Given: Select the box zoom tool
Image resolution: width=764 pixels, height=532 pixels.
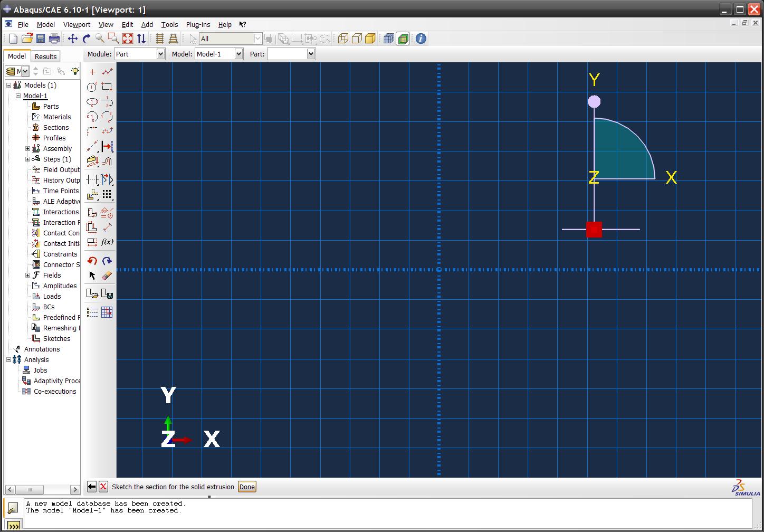Looking at the screenshot, I should (x=113, y=39).
